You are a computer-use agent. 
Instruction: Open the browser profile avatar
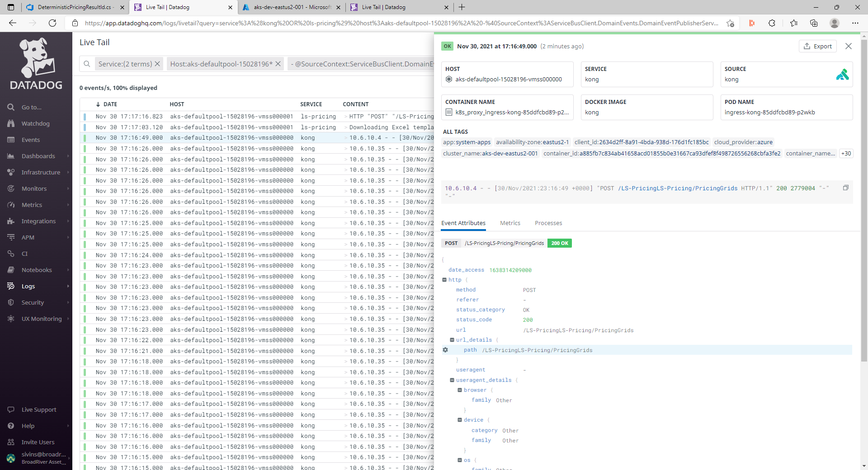835,23
